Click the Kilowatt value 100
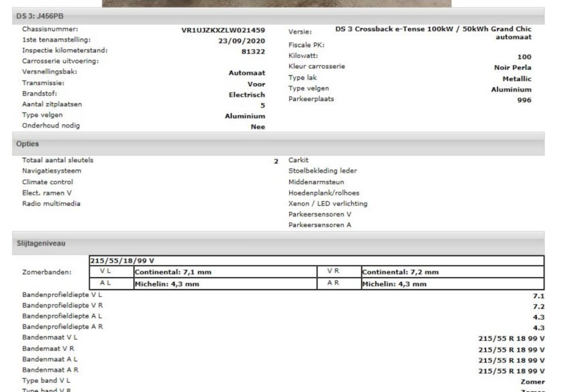The image size is (573, 392). pyautogui.click(x=524, y=57)
